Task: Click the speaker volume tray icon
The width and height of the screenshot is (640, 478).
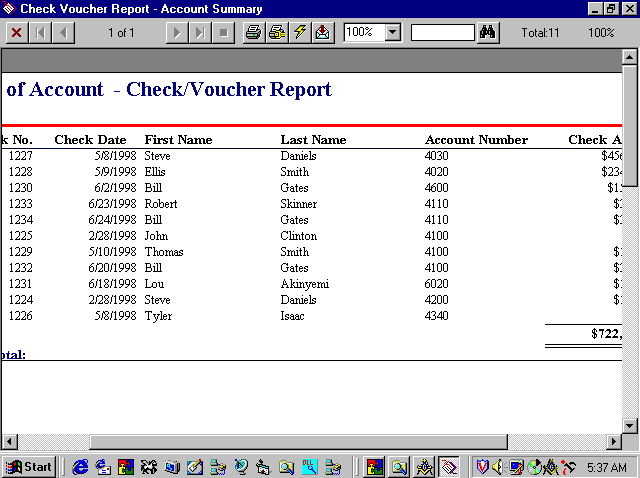Action: [498, 466]
